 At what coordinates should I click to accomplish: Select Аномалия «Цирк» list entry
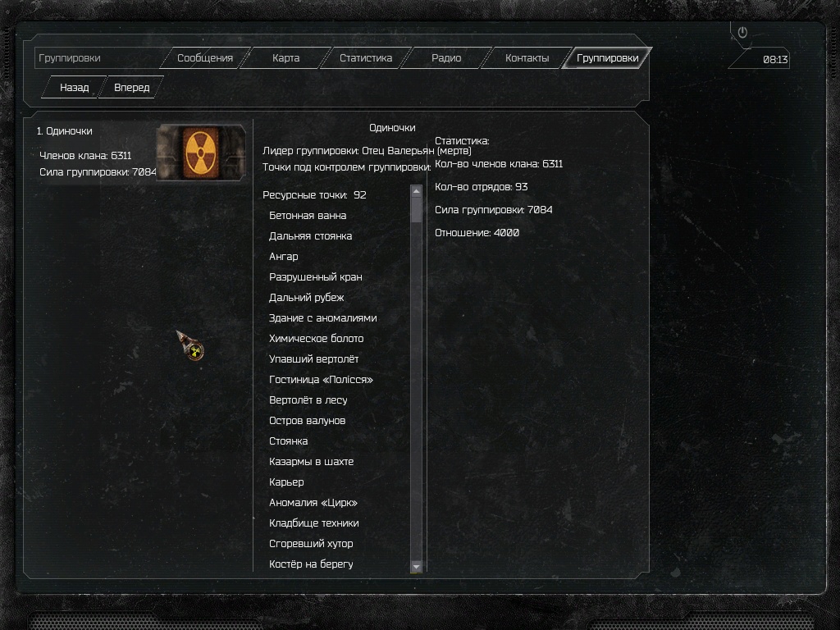(x=313, y=503)
